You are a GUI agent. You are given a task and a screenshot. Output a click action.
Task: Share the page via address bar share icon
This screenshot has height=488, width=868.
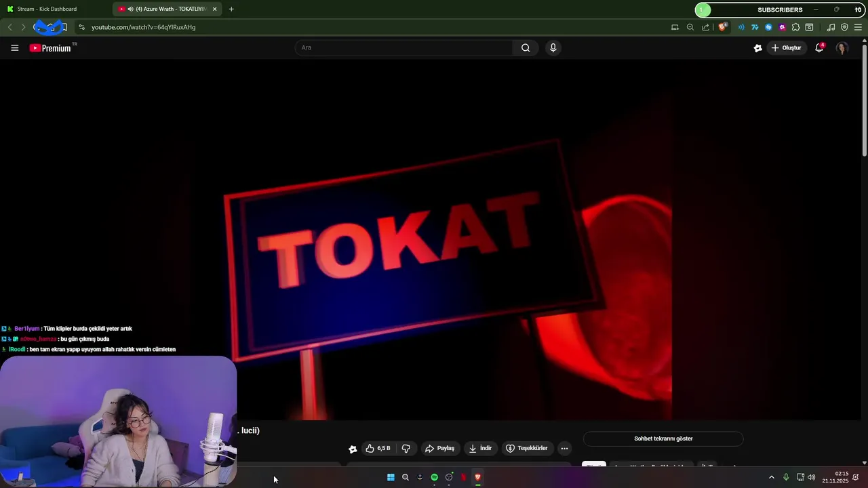tap(706, 27)
